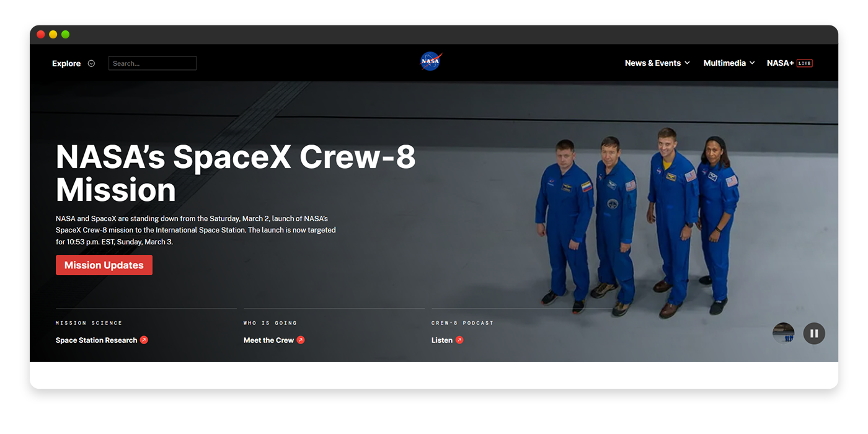Click the red LIVE badge
Viewport: 868px width, 434px height.
(805, 63)
